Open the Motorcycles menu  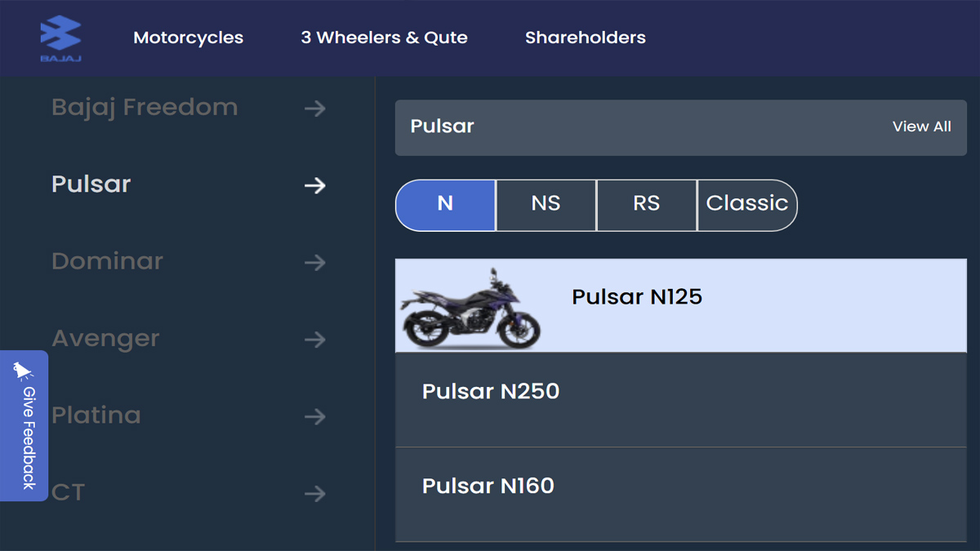[x=189, y=38]
